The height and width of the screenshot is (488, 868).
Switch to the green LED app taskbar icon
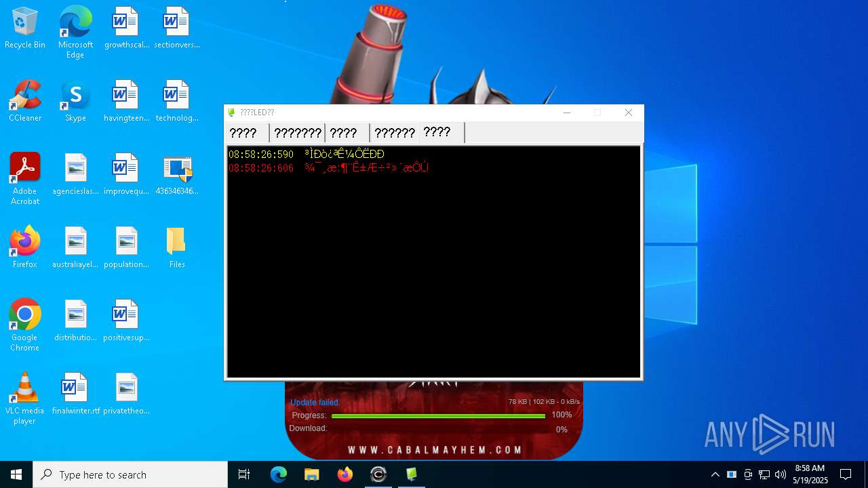[412, 474]
